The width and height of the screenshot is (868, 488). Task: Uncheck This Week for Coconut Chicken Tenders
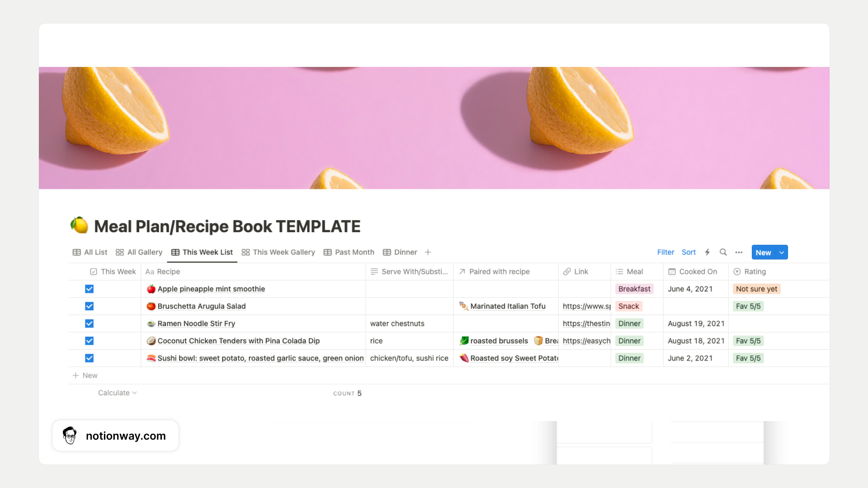90,341
